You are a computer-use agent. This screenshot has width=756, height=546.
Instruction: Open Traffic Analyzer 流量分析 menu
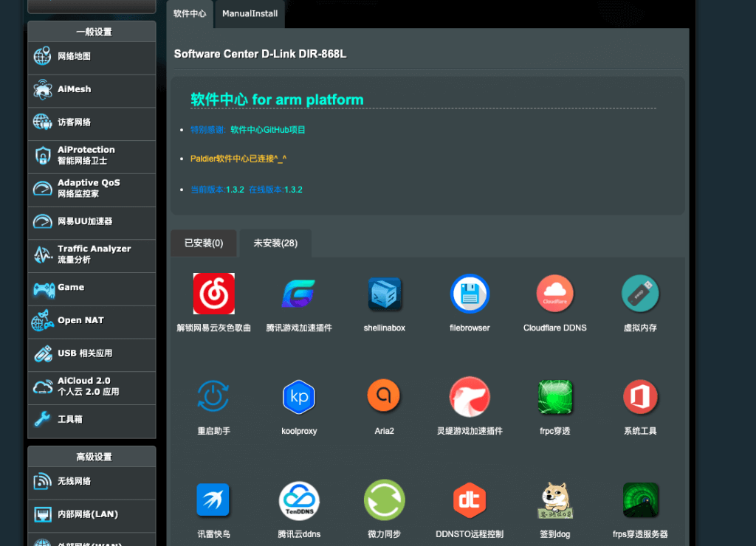click(x=92, y=255)
